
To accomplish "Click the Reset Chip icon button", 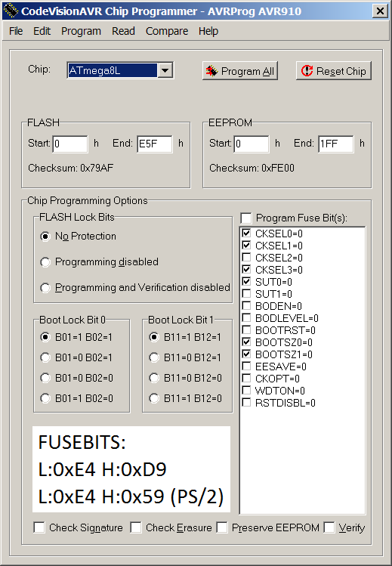I will pos(334,71).
